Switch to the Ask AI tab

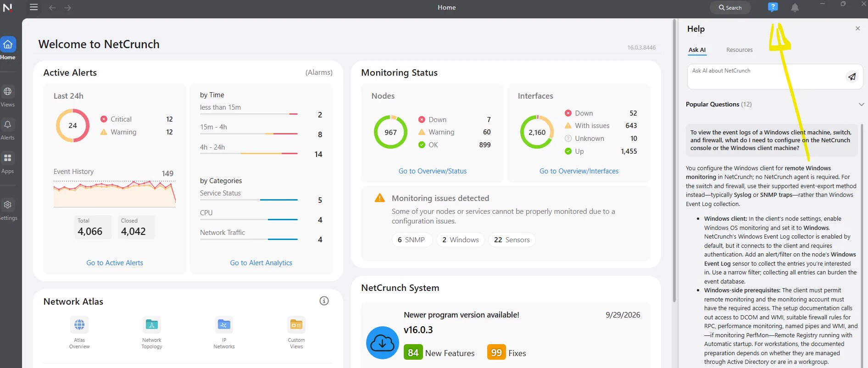coord(697,50)
